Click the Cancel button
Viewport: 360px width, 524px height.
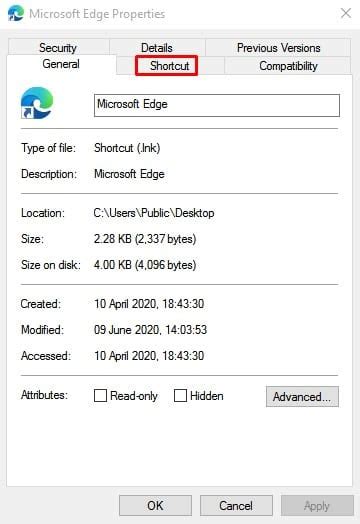coord(236,506)
